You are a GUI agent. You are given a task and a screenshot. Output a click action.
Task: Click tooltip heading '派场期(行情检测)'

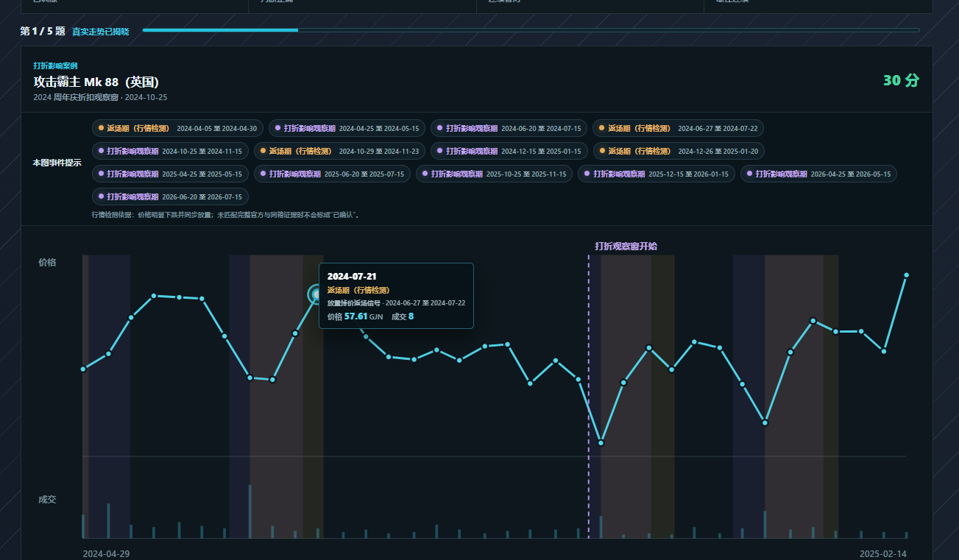pos(358,291)
